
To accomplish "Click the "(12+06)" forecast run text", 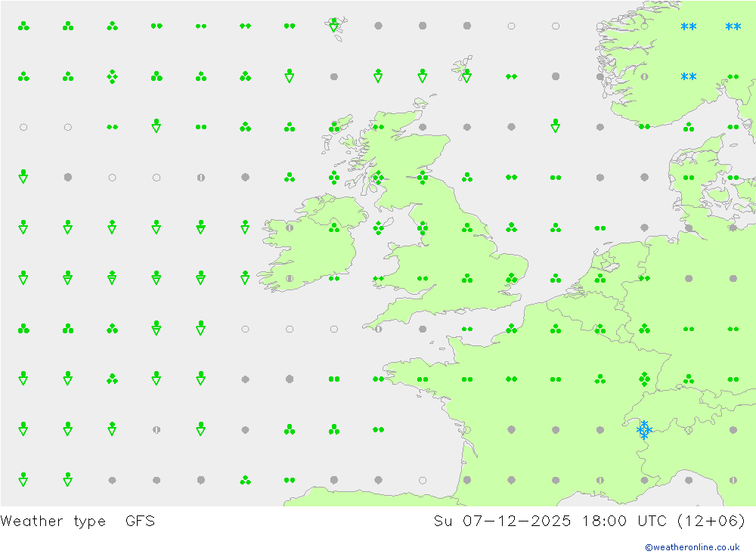I will 711,522.
